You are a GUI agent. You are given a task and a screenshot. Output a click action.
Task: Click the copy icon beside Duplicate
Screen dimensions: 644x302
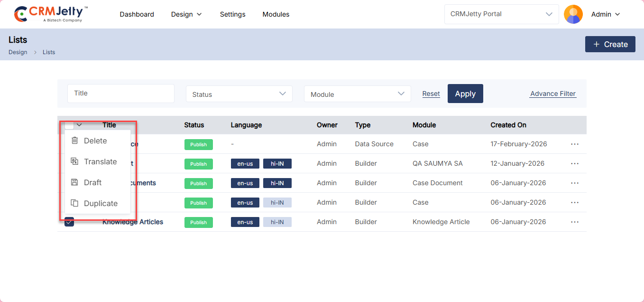click(74, 203)
